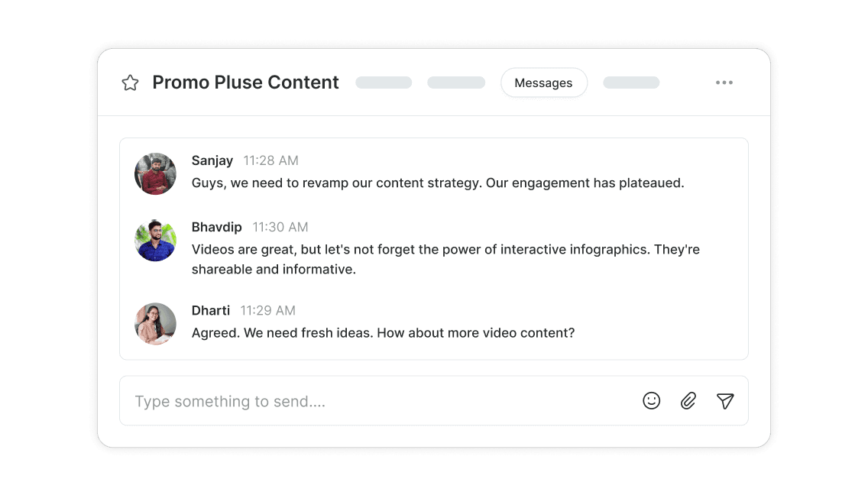Attach a file with the paperclip icon
868x495 pixels.
pyautogui.click(x=688, y=400)
